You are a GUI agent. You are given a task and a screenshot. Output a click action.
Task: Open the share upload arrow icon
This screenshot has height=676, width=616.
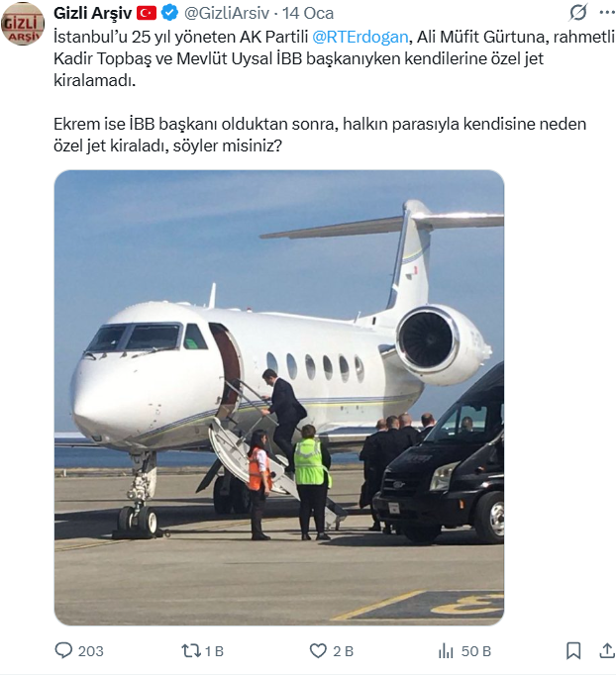tap(607, 650)
